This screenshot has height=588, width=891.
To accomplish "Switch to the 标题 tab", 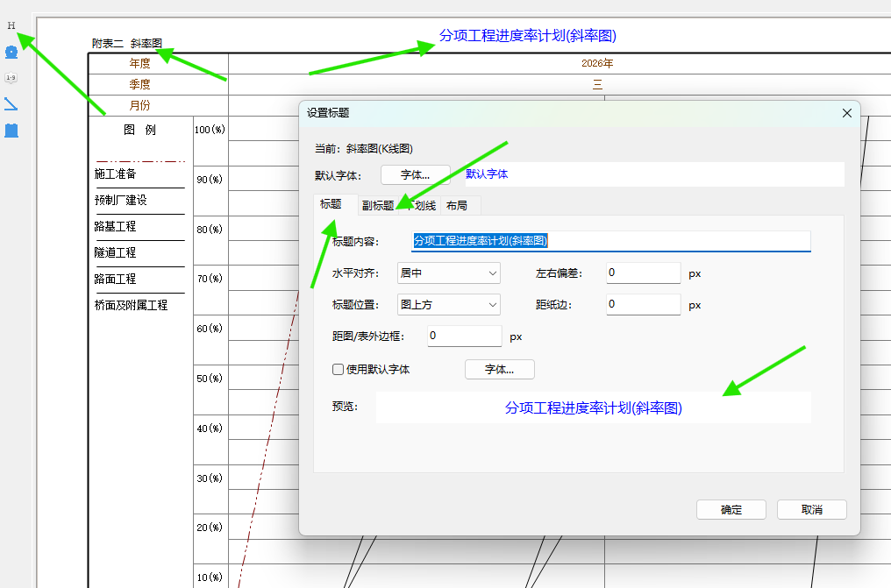I will click(331, 204).
